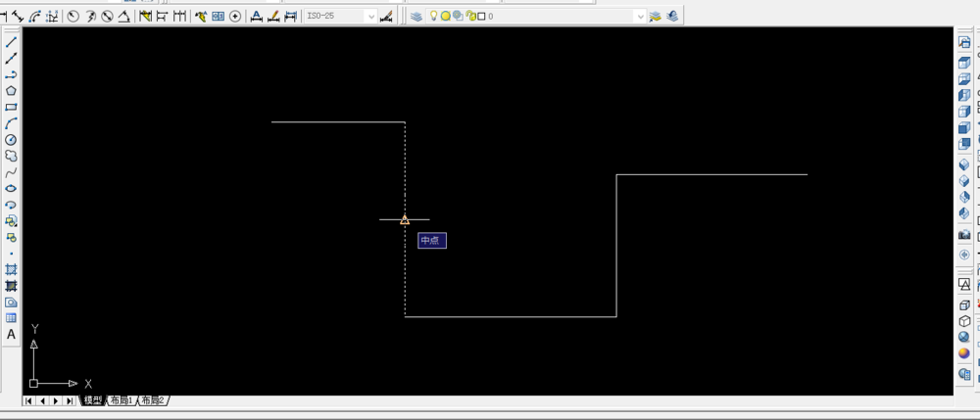Screen dimensions: 980x420
Task: Select the Polygon tool
Action: click(x=11, y=91)
